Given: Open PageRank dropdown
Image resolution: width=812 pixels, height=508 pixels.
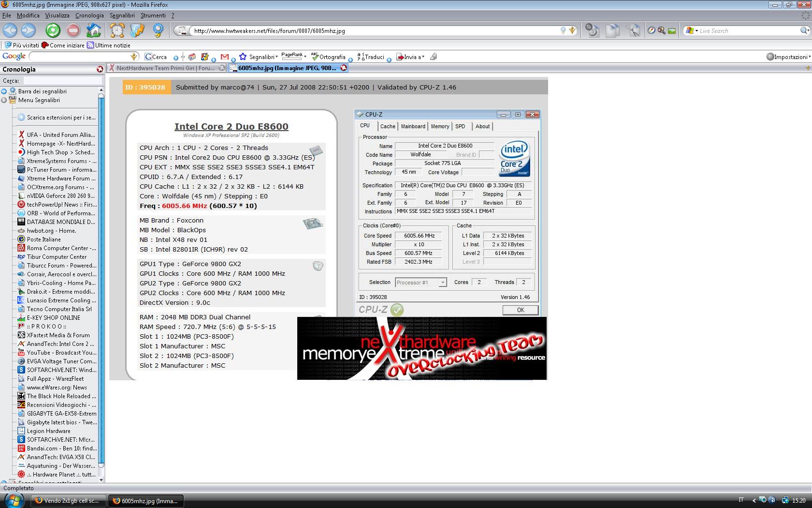Looking at the screenshot, I should [294, 56].
